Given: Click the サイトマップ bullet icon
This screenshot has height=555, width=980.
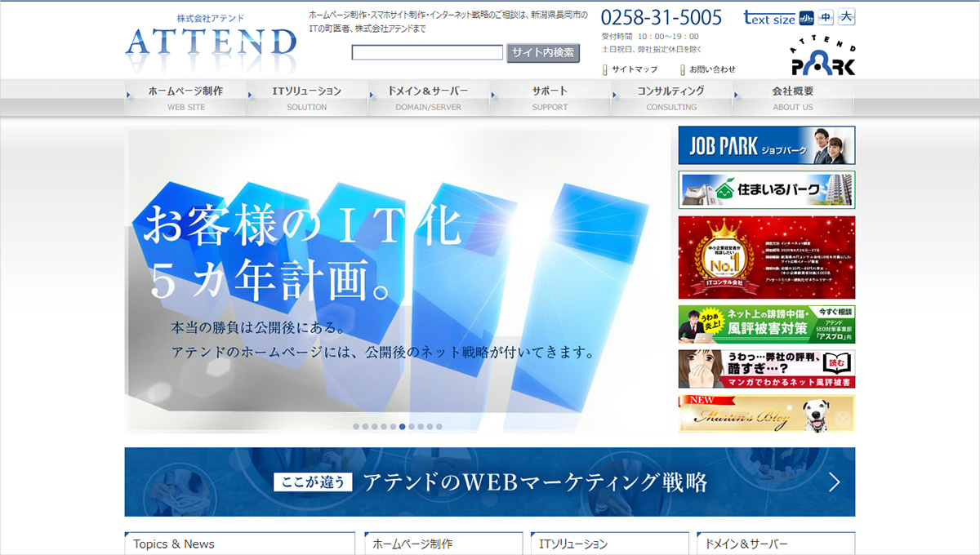Looking at the screenshot, I should point(605,70).
